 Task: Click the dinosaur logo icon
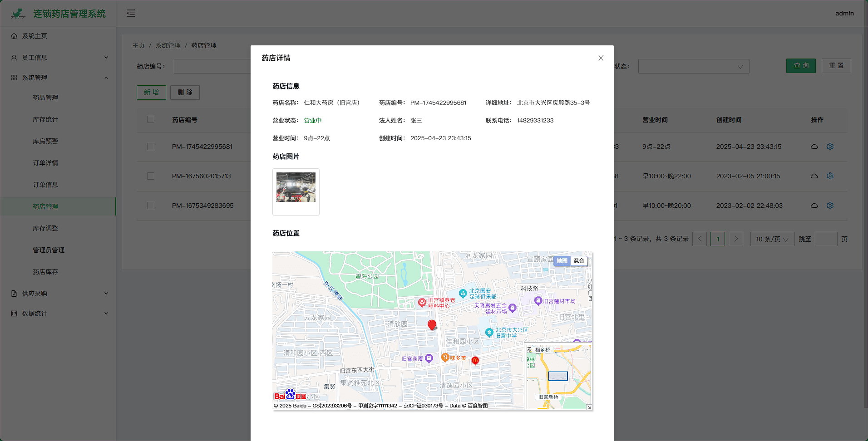pyautogui.click(x=18, y=14)
